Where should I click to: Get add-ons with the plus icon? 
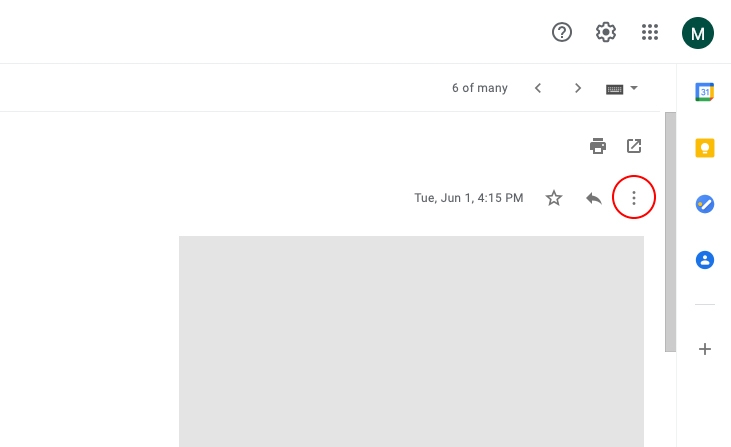click(705, 349)
